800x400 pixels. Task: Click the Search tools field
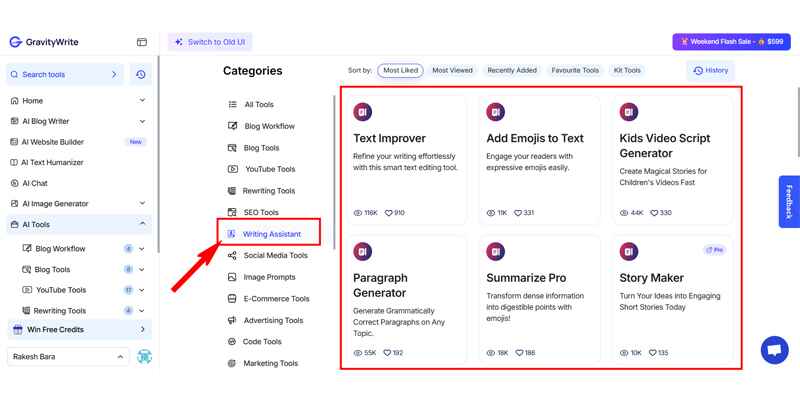tap(65, 74)
